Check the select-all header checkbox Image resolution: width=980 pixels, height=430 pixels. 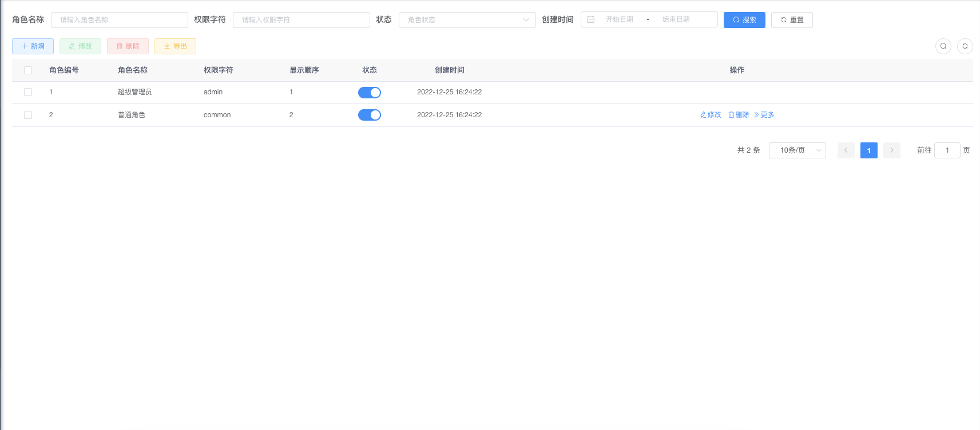pyautogui.click(x=28, y=70)
